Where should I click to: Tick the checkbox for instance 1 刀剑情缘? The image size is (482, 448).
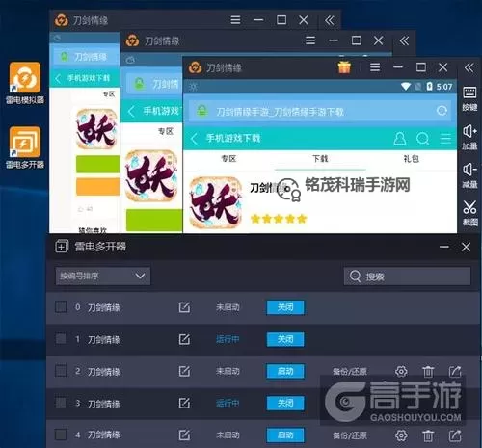(61, 339)
